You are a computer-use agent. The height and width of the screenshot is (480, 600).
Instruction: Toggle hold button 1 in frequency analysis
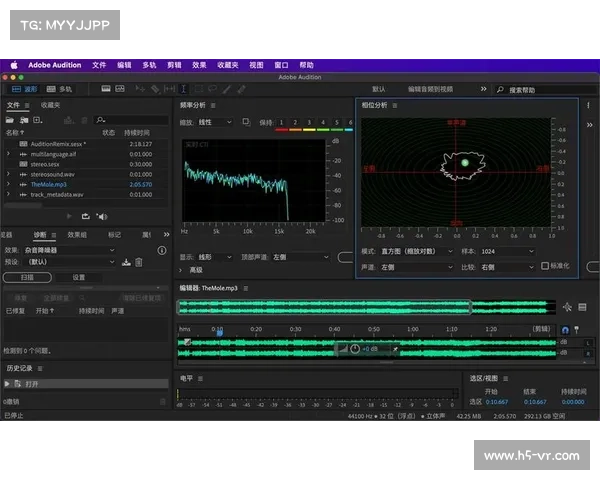click(282, 122)
